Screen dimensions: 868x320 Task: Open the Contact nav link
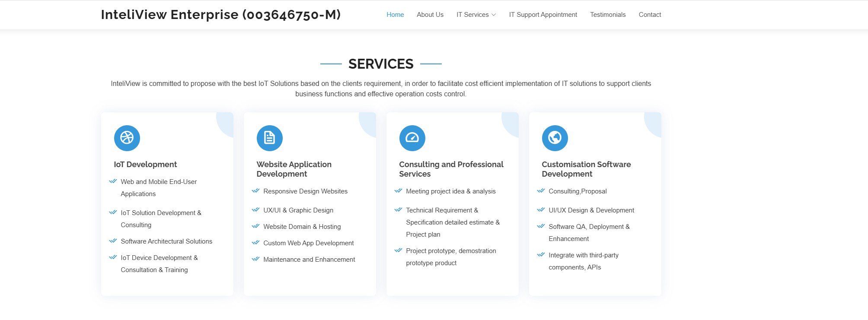[x=650, y=15]
